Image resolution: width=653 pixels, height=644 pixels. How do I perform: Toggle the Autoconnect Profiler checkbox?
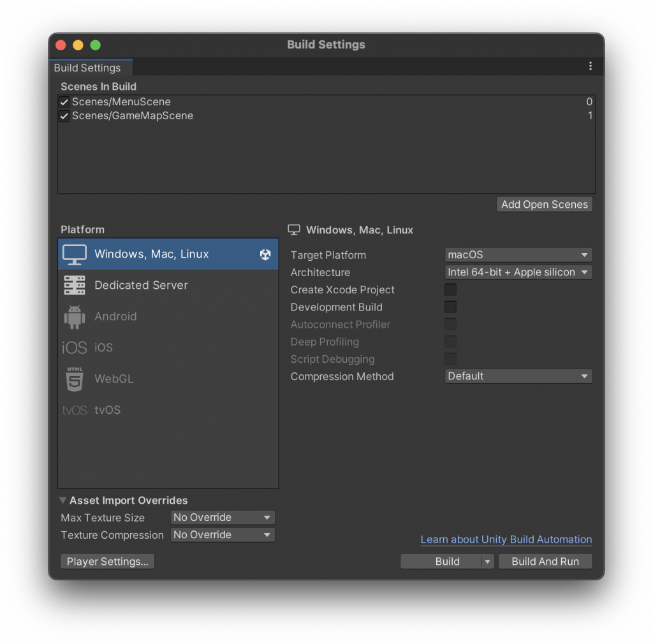[x=451, y=325]
